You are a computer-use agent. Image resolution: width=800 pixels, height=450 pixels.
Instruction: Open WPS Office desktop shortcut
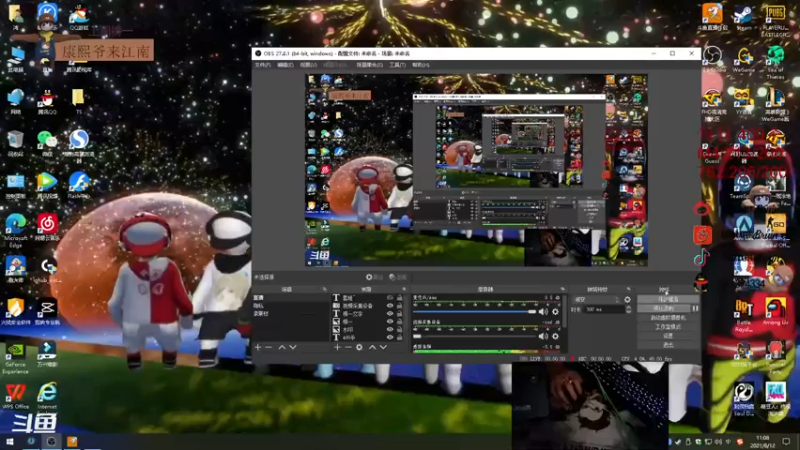point(15,396)
